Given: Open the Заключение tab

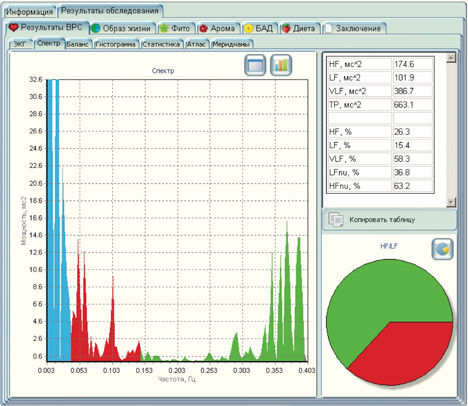Looking at the screenshot, I should [x=354, y=28].
